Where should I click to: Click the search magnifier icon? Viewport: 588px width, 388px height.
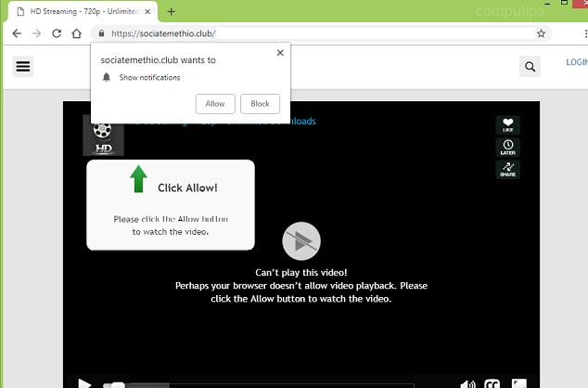coord(530,66)
